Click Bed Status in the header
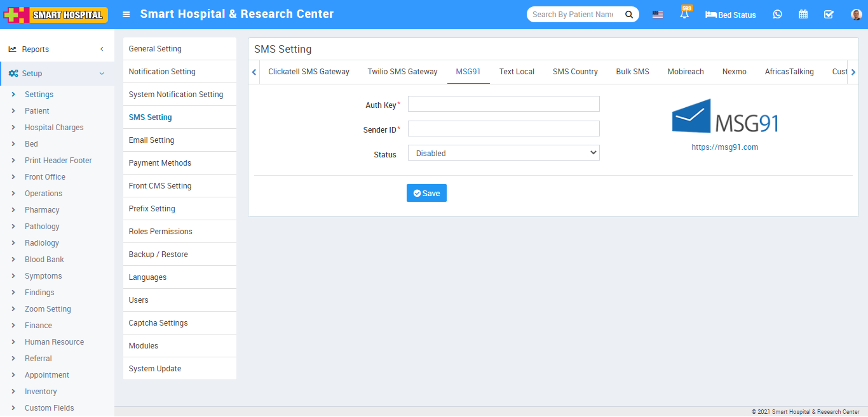 (731, 15)
